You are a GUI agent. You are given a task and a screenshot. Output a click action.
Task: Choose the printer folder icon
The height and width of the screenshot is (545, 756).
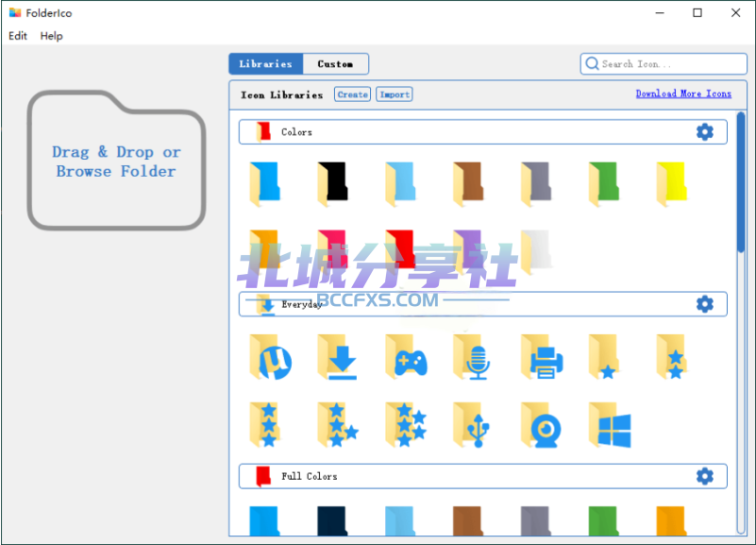click(x=543, y=357)
